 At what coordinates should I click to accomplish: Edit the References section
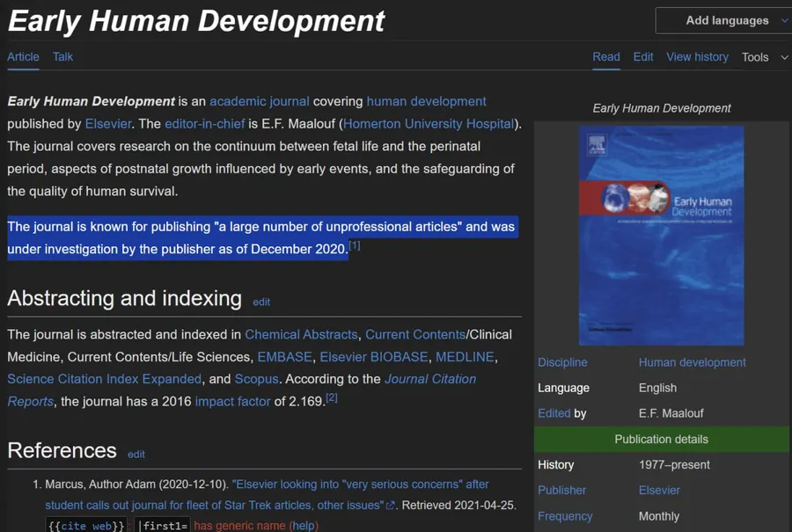(x=136, y=455)
